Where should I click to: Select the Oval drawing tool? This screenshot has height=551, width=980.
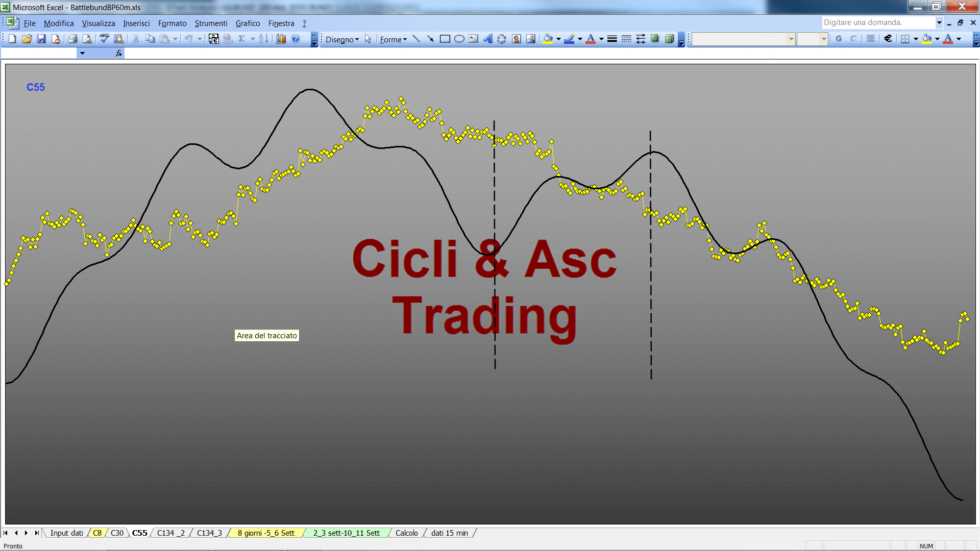click(x=459, y=39)
